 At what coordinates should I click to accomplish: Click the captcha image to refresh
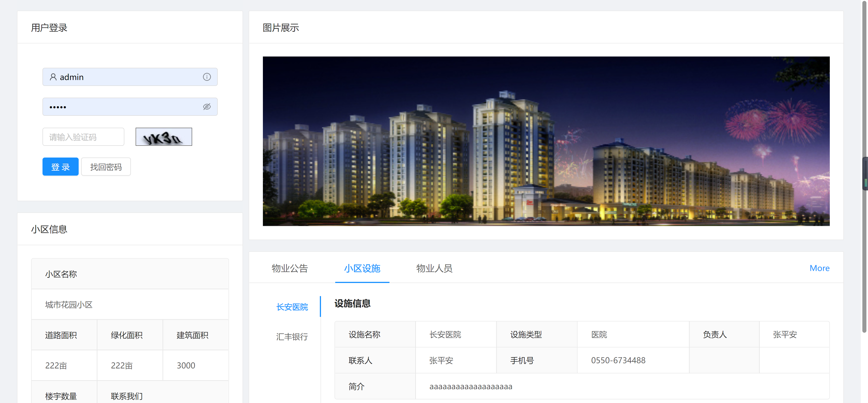tap(164, 137)
